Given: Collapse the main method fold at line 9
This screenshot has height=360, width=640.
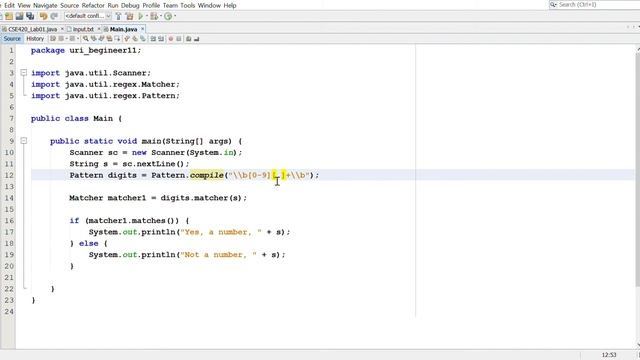Looking at the screenshot, I should tap(24, 141).
